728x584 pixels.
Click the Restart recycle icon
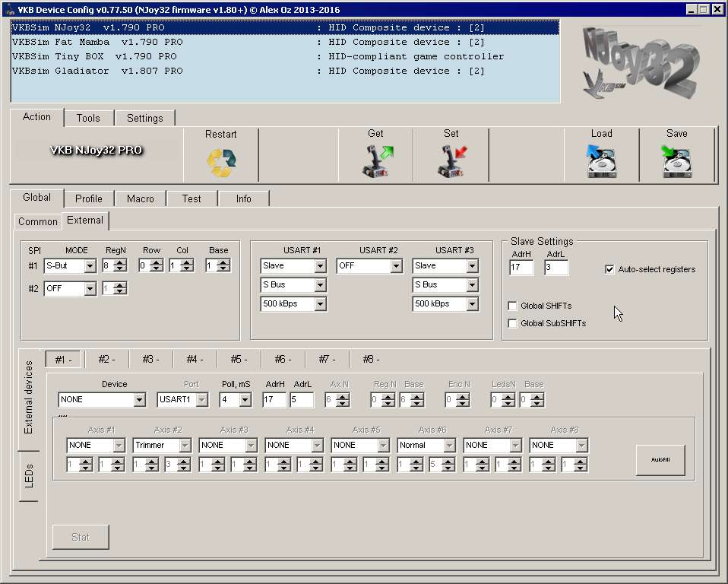point(221,163)
